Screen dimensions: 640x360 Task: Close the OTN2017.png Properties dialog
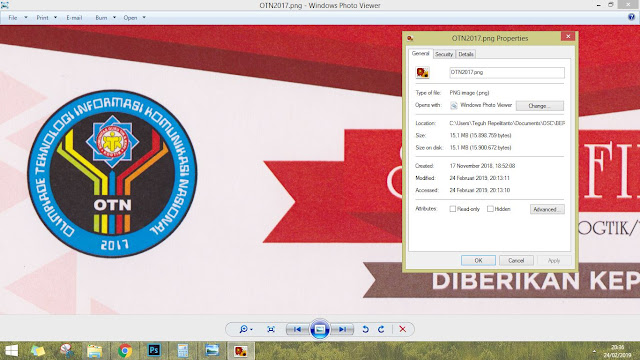pos(568,36)
